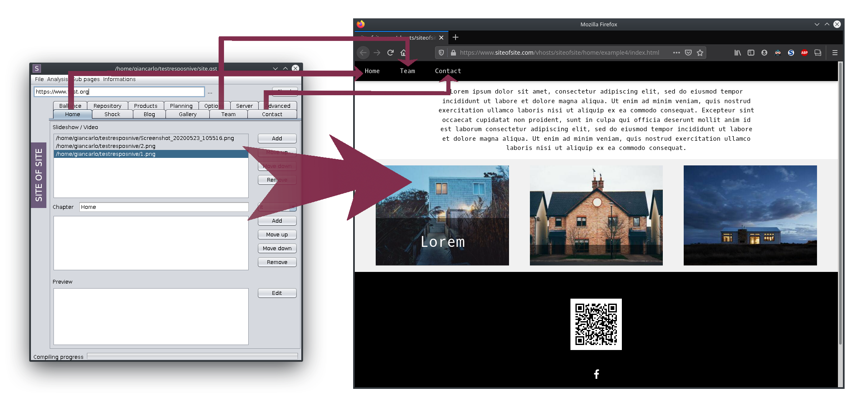Select /home/giancarlo/testresposnive/1.png list row
868x411 pixels.
tap(151, 154)
